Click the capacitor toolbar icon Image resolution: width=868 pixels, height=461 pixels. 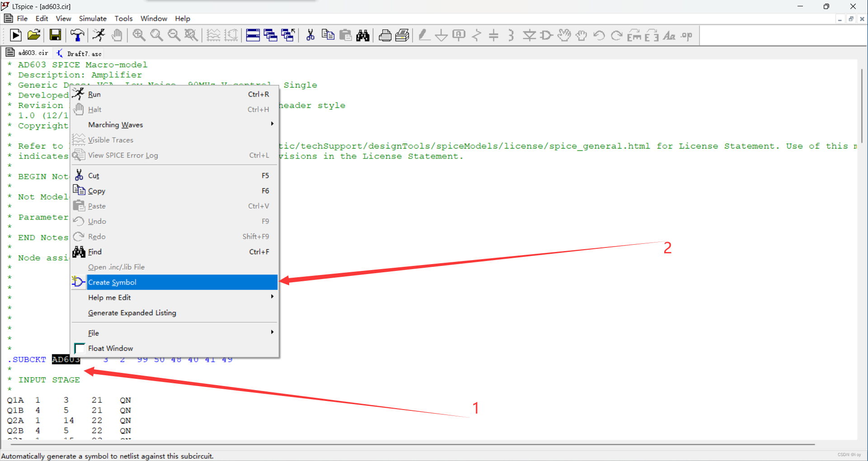[x=494, y=35]
